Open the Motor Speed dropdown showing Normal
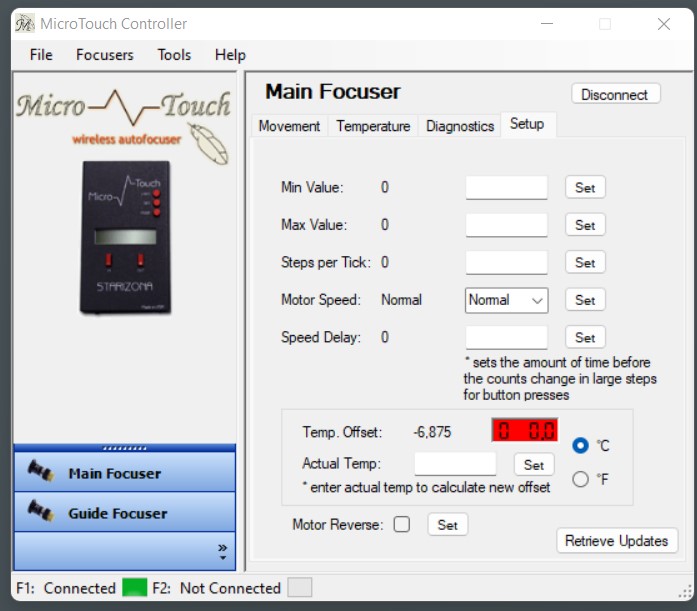This screenshot has height=611, width=697. (506, 300)
